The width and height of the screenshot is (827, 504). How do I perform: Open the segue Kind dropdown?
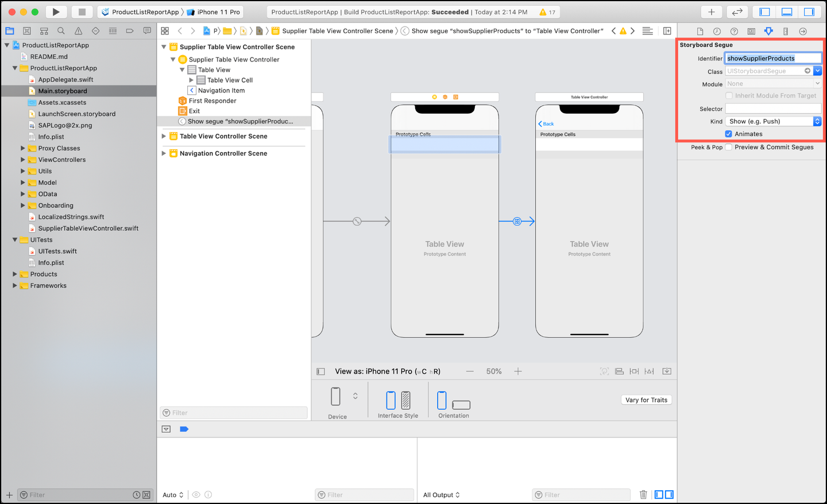tap(773, 121)
